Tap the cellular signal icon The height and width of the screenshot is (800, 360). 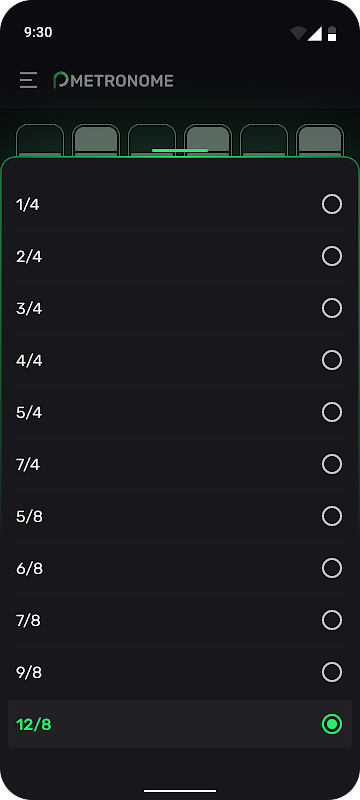click(314, 34)
